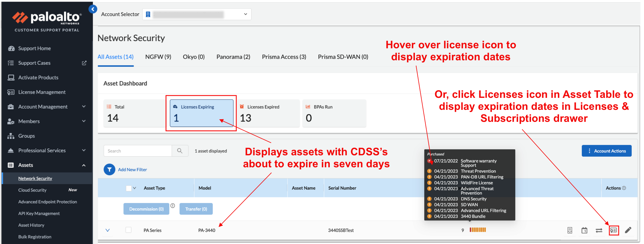Screen dimensions: 644x244
Task: Click the PA-3440 model cell
Action: (x=207, y=230)
